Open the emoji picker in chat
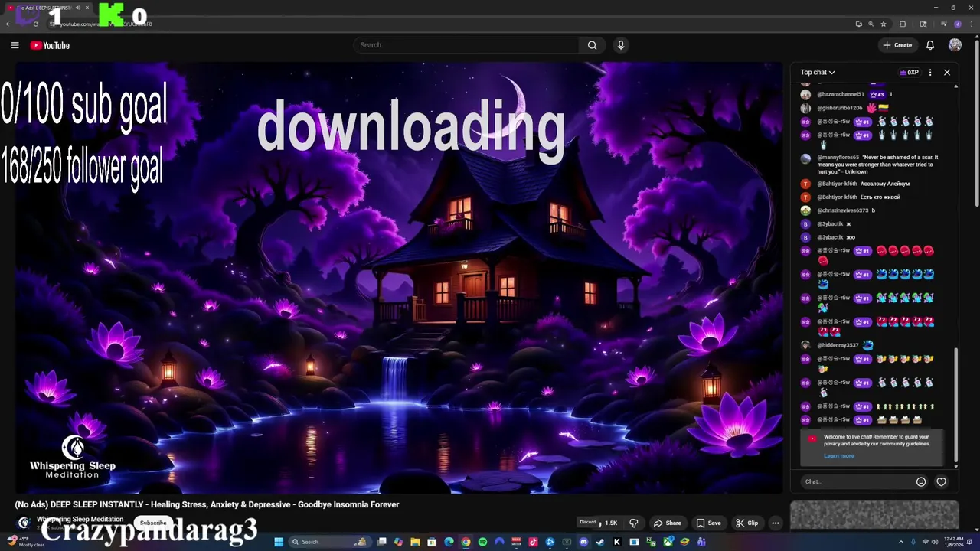 (x=921, y=481)
